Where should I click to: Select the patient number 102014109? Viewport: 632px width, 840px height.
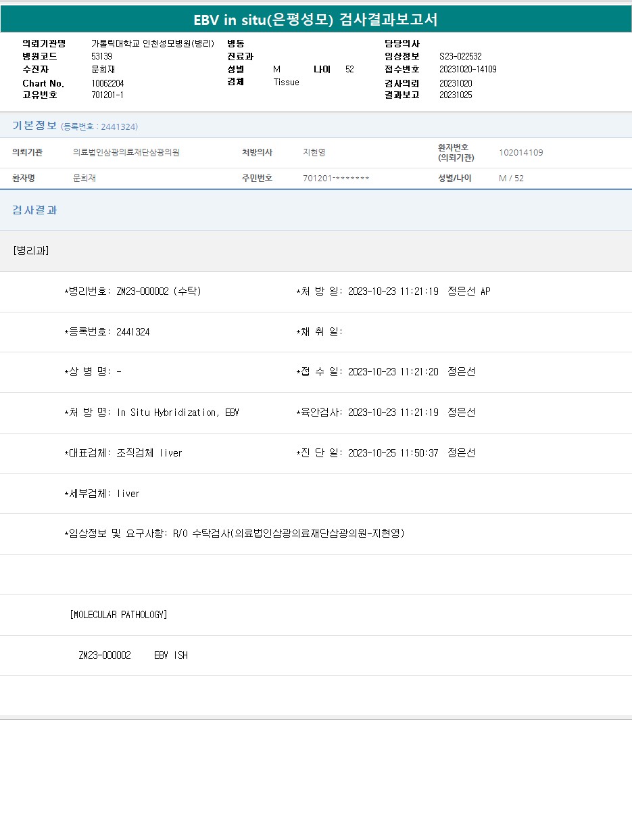click(x=520, y=153)
